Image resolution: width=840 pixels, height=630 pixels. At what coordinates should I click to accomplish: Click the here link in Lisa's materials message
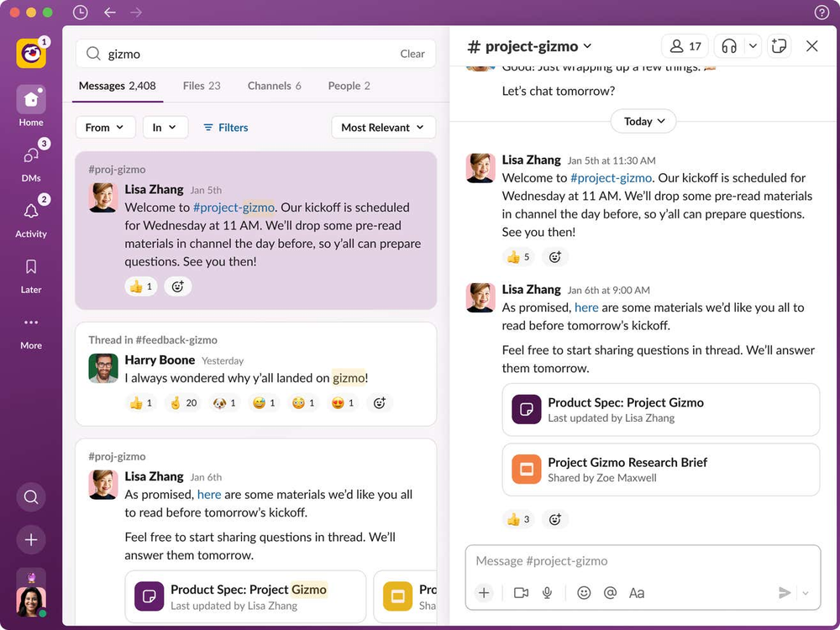[x=586, y=307]
